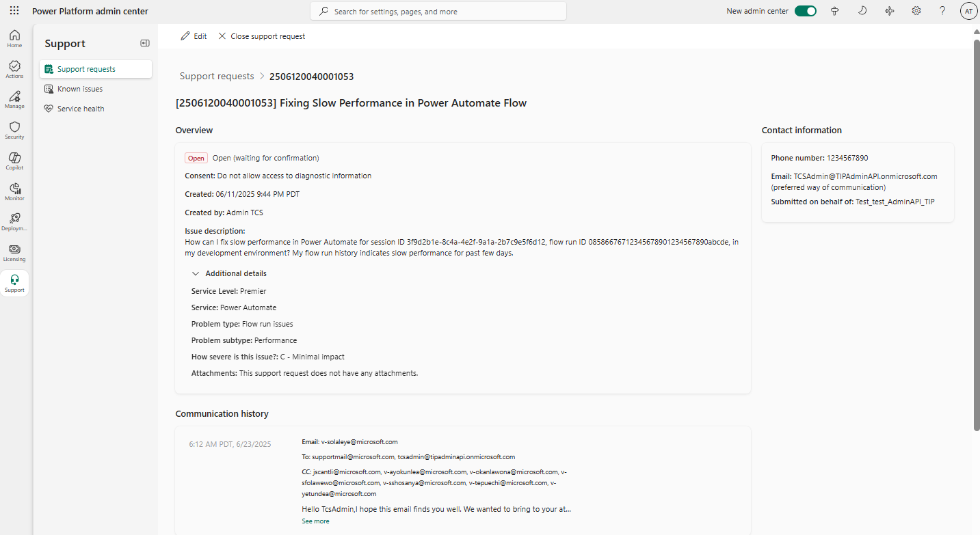Screen dimensions: 980x535
Task: Open Manage in the left rail
Action: click(14, 100)
